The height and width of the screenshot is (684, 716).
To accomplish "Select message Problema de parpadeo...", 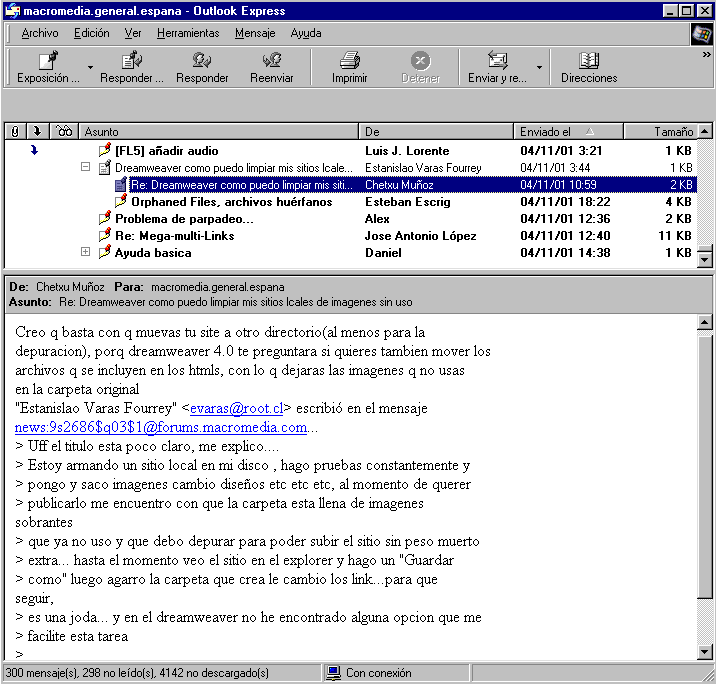I will click(x=184, y=219).
